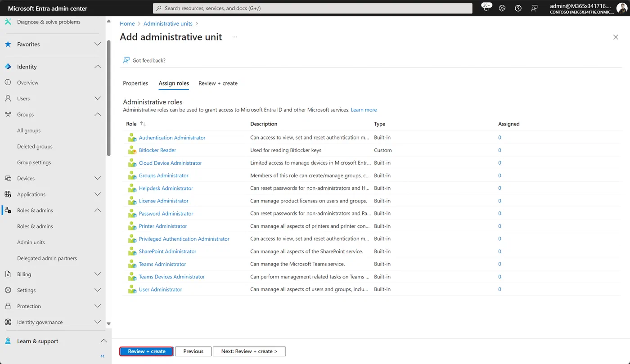
Task: Switch to the Properties tab
Action: [135, 83]
